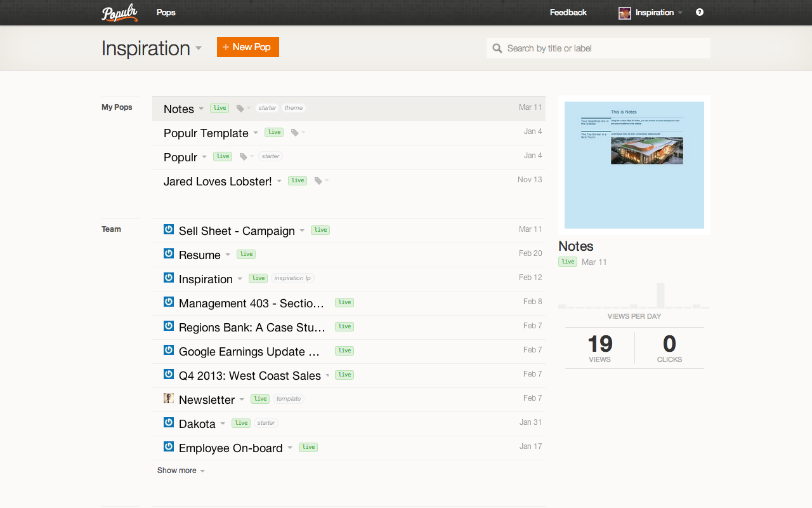Open the Employee On-board pop
The width and height of the screenshot is (812, 508).
click(x=231, y=448)
